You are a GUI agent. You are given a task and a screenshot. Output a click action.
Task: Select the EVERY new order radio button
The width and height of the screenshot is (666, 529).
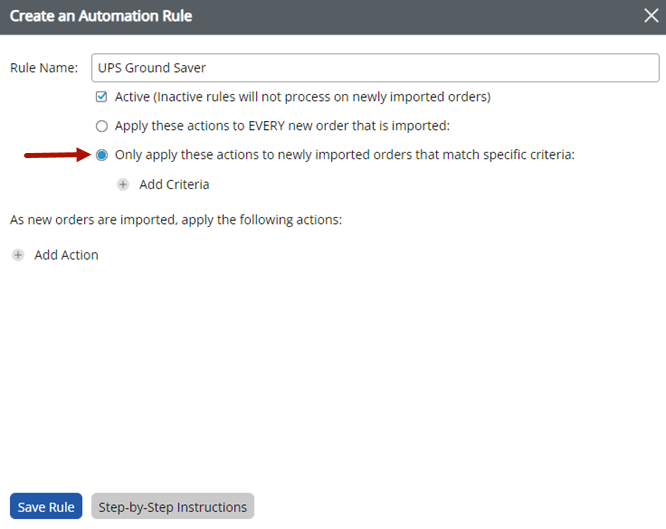(101, 126)
